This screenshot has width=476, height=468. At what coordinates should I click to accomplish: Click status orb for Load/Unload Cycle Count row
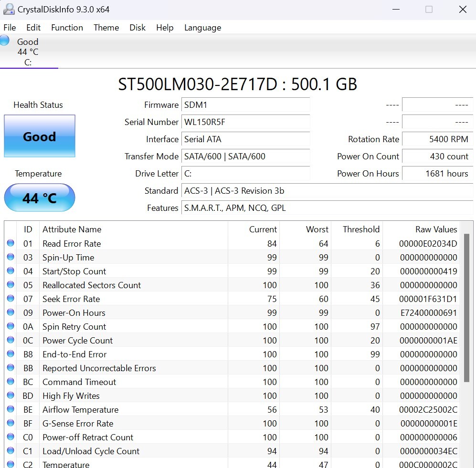point(11,450)
